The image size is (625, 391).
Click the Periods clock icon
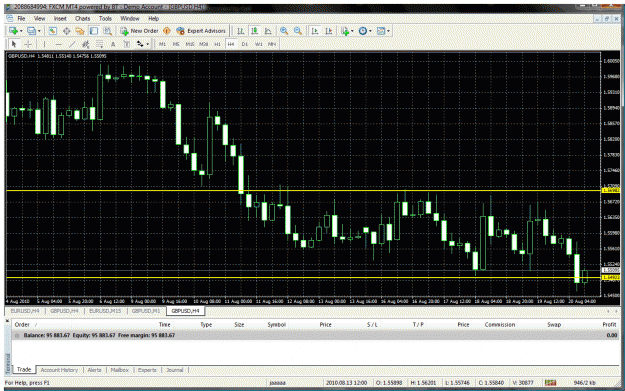[363, 31]
